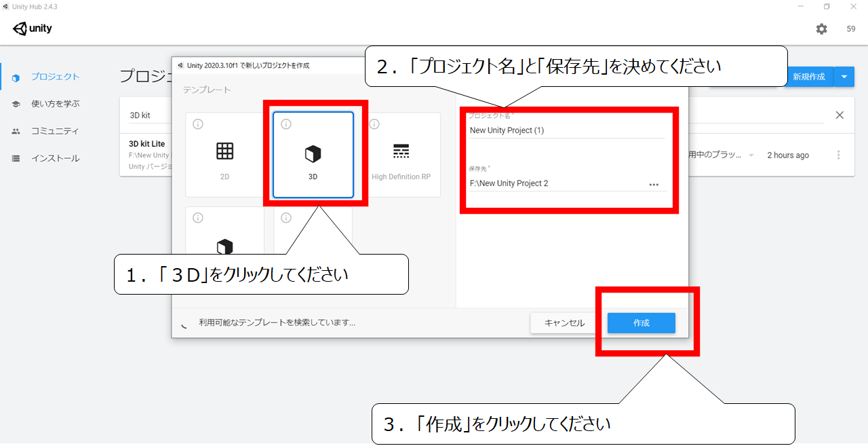The height and width of the screenshot is (446, 868).
Task: Select the High Definition RP template
Action: (x=401, y=155)
